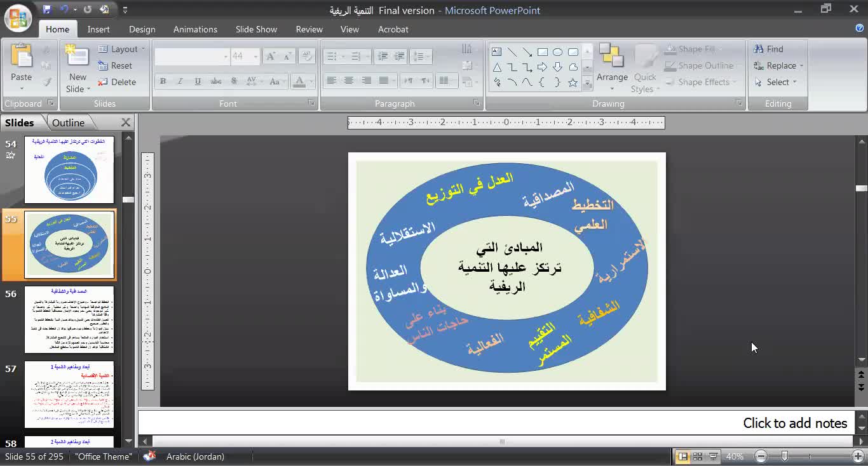Click the Arabic (Jordan) language indicator
Viewport: 868px width, 466px height.
coord(195,456)
